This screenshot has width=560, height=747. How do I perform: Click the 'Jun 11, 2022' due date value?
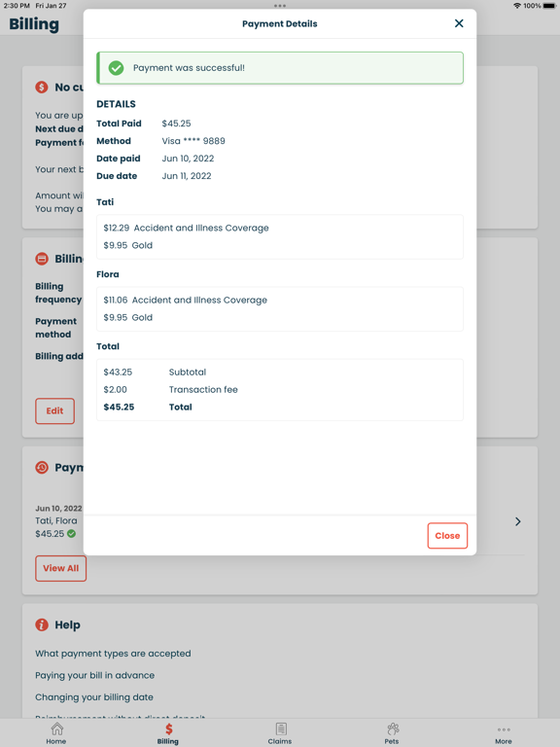[187, 176]
